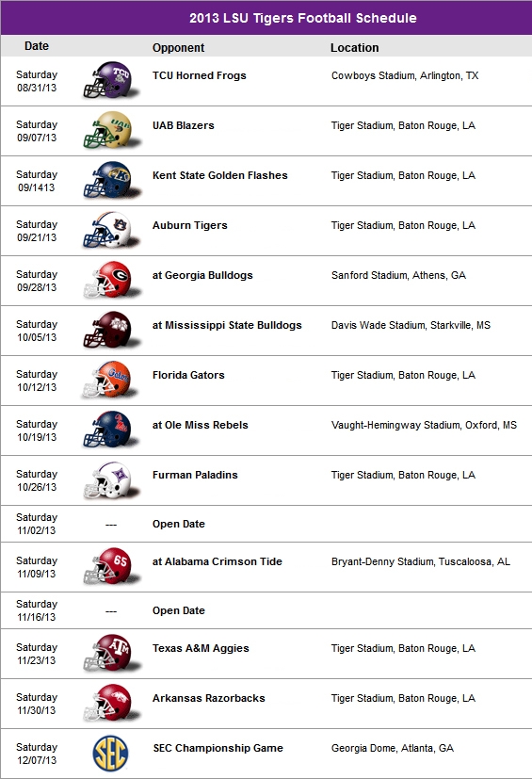Select the Ole Miss Rebels navy helmet
Screen dimensions: 532x779
click(x=110, y=430)
